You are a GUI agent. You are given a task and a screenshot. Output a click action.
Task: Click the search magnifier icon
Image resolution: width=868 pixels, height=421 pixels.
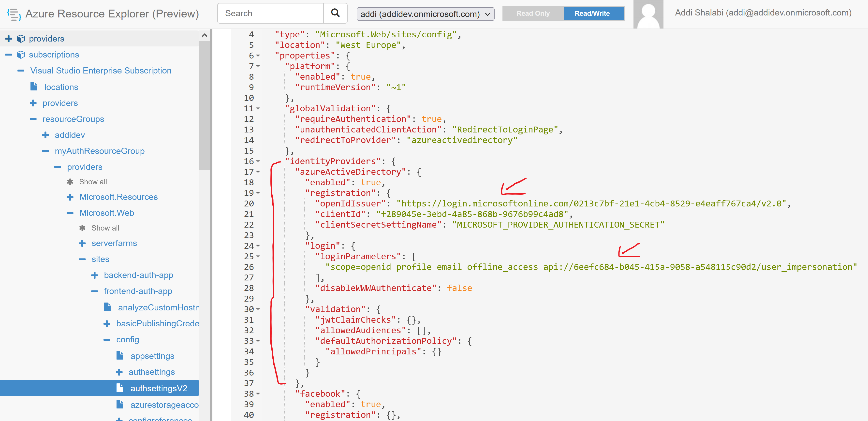[x=335, y=13]
